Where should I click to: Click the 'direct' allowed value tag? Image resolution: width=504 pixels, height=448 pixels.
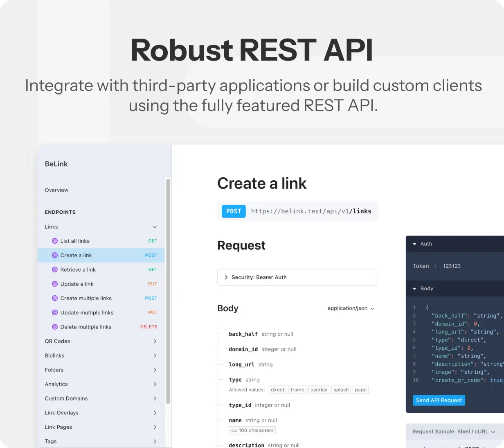277,390
